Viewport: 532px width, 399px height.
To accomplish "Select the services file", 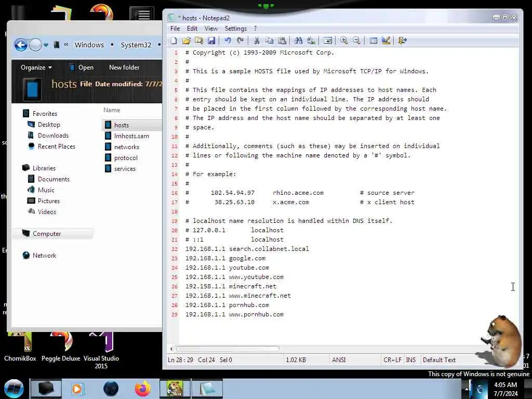I will tap(120, 169).
